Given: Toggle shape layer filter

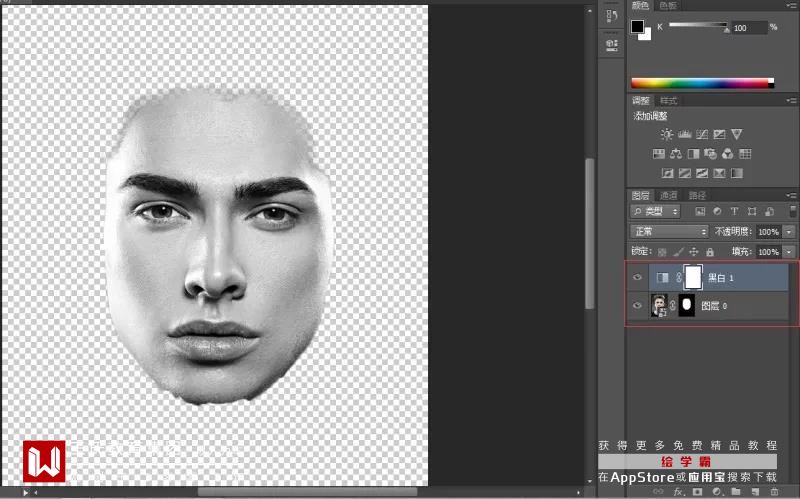Looking at the screenshot, I should [x=752, y=211].
